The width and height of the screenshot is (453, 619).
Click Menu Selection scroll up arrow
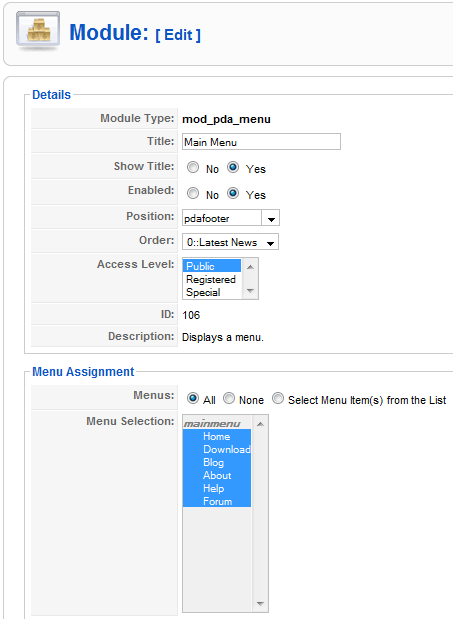point(260,424)
